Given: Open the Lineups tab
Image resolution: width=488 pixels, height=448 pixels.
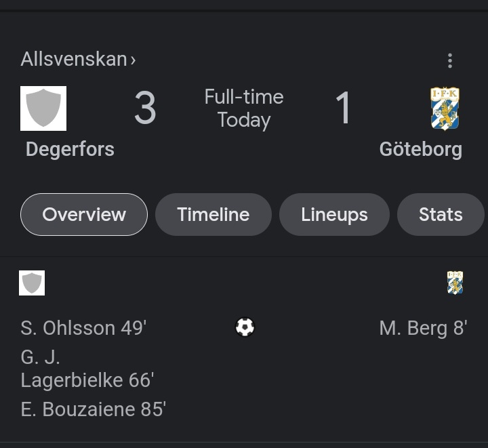Looking at the screenshot, I should [334, 214].
